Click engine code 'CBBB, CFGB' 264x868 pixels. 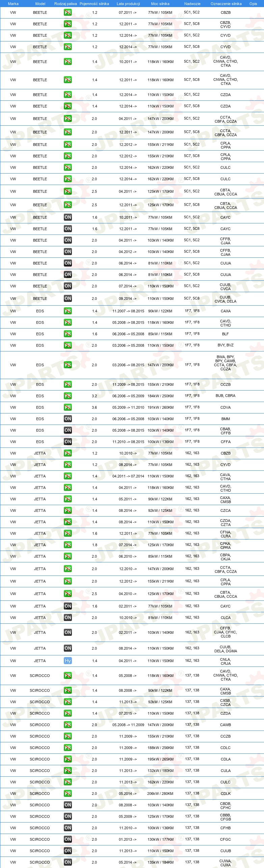tap(226, 817)
